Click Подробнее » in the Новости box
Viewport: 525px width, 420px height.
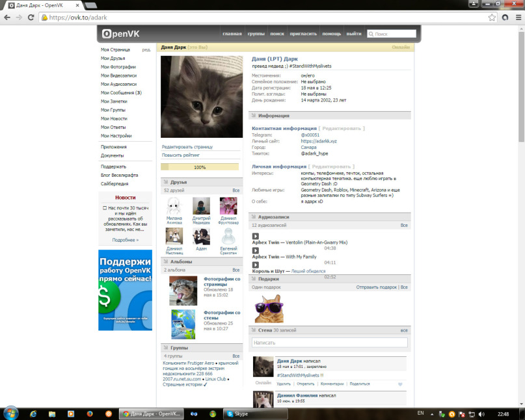pyautogui.click(x=125, y=240)
